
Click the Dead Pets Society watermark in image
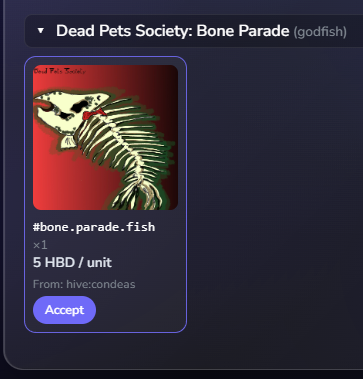(59, 71)
